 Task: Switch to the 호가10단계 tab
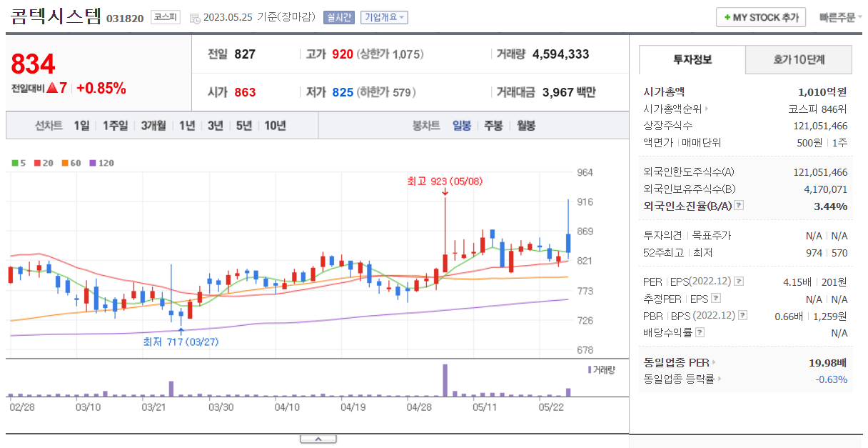pyautogui.click(x=799, y=59)
